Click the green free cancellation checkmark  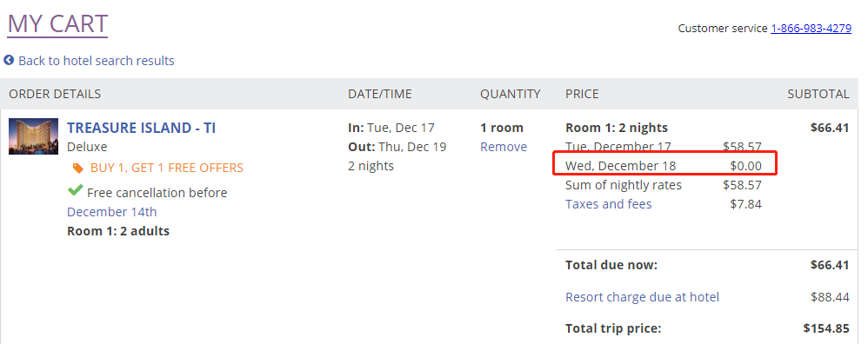(76, 191)
